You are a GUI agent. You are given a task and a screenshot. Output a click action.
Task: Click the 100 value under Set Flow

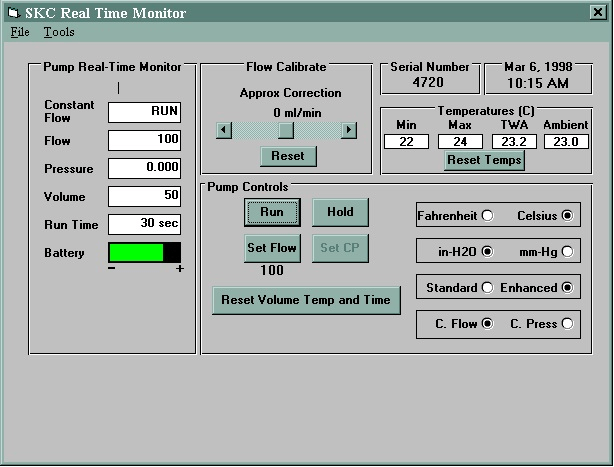click(x=272, y=270)
